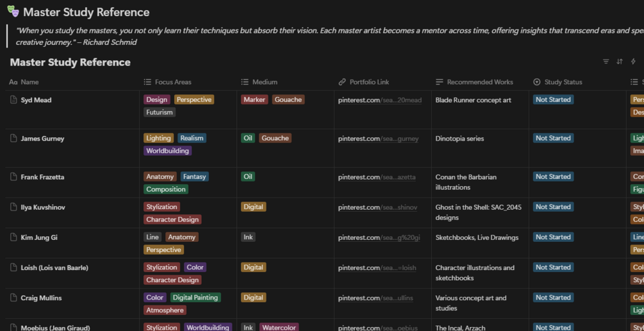Image resolution: width=644 pixels, height=331 pixels.
Task: Change Loish's Not Started status
Action: point(553,267)
